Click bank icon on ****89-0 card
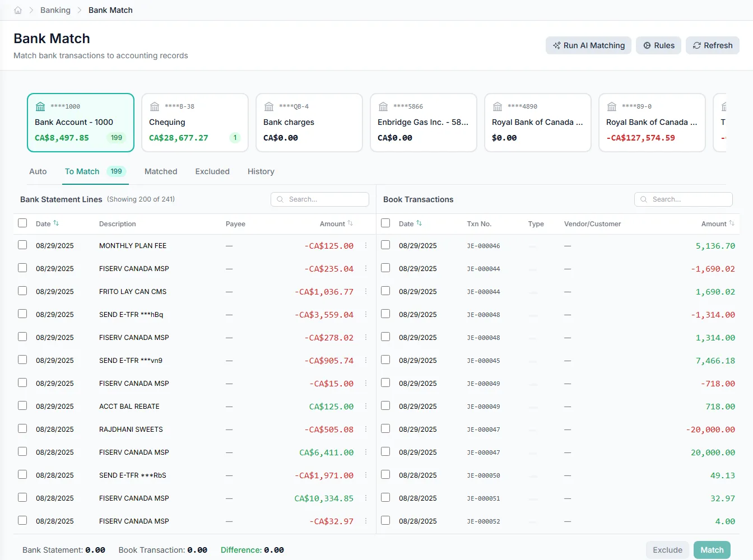Screen dimensions: 753x560 612,106
